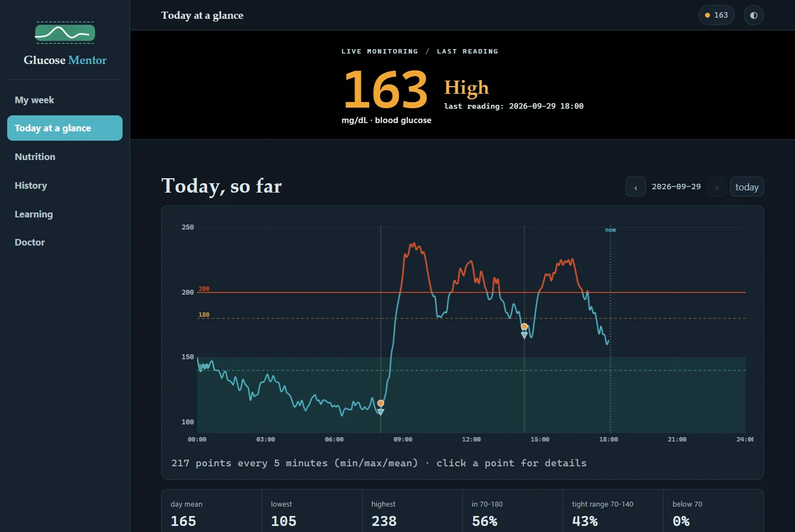The width and height of the screenshot is (795, 532).
Task: Click the 'Today, so far' heading
Action: (x=221, y=186)
